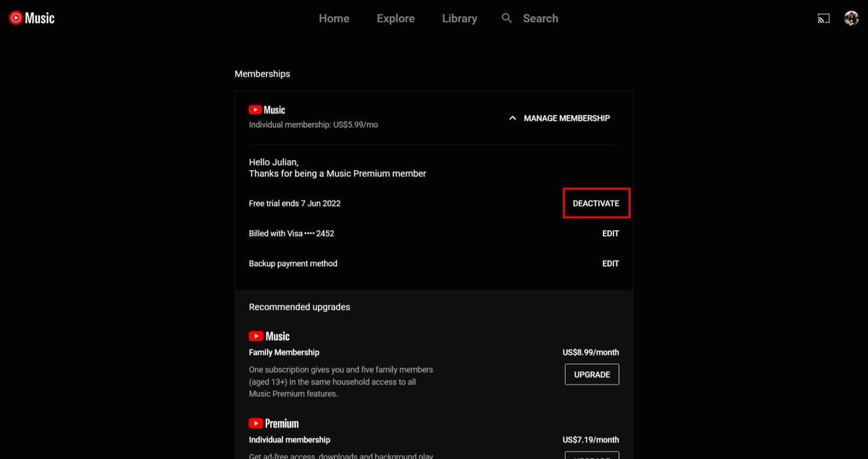Image resolution: width=868 pixels, height=459 pixels.
Task: Edit the backup payment method
Action: tap(611, 262)
